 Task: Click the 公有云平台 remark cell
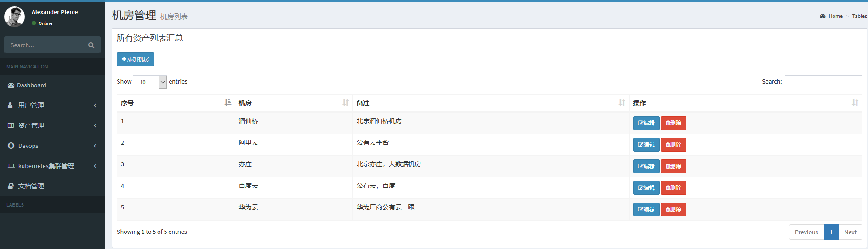point(491,145)
